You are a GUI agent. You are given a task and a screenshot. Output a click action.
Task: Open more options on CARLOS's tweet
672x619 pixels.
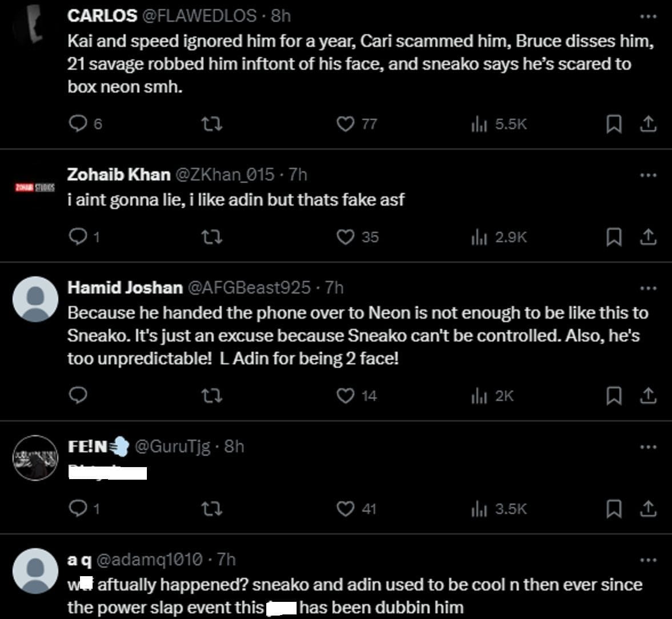coord(648,16)
